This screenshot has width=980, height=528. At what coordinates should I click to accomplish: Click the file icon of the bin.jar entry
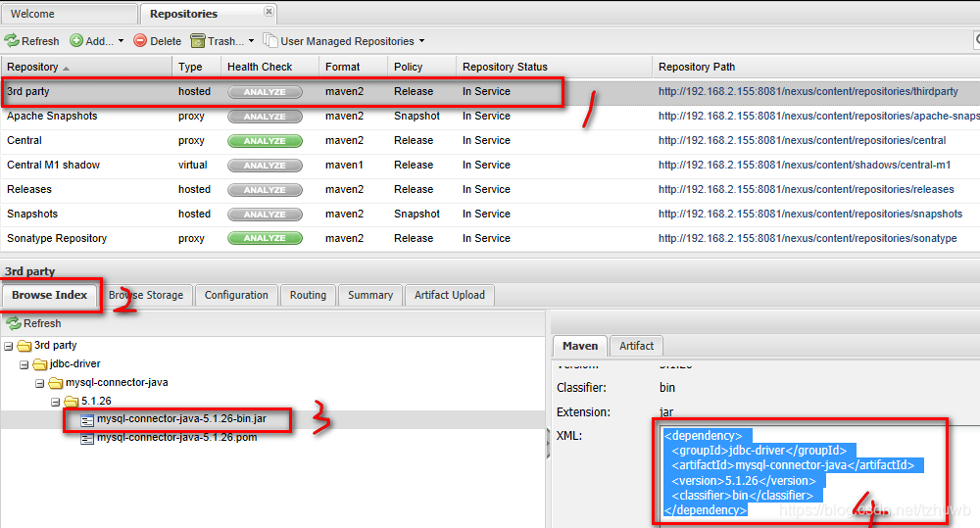(87, 420)
